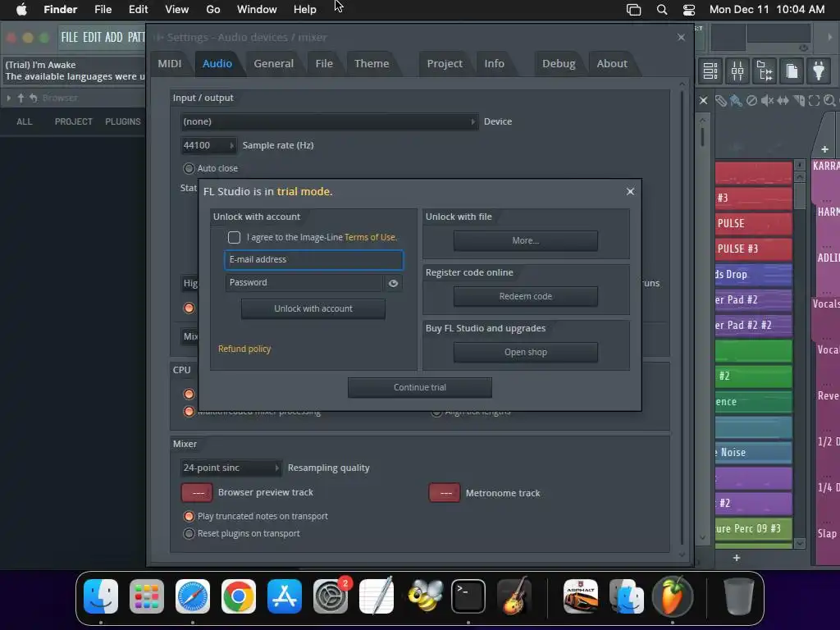Click the plug icon in toolbar
Image resolution: width=840 pixels, height=630 pixels.
pos(819,71)
